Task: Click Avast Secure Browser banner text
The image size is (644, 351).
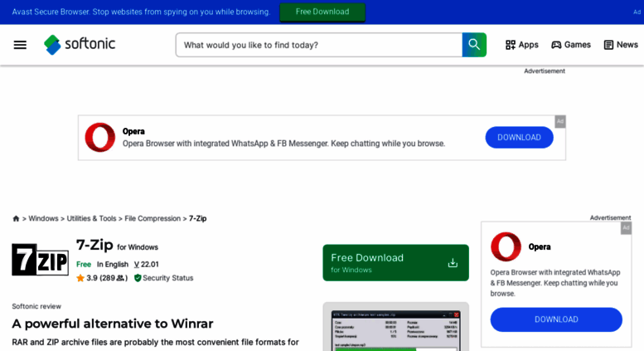Action: coord(141,12)
